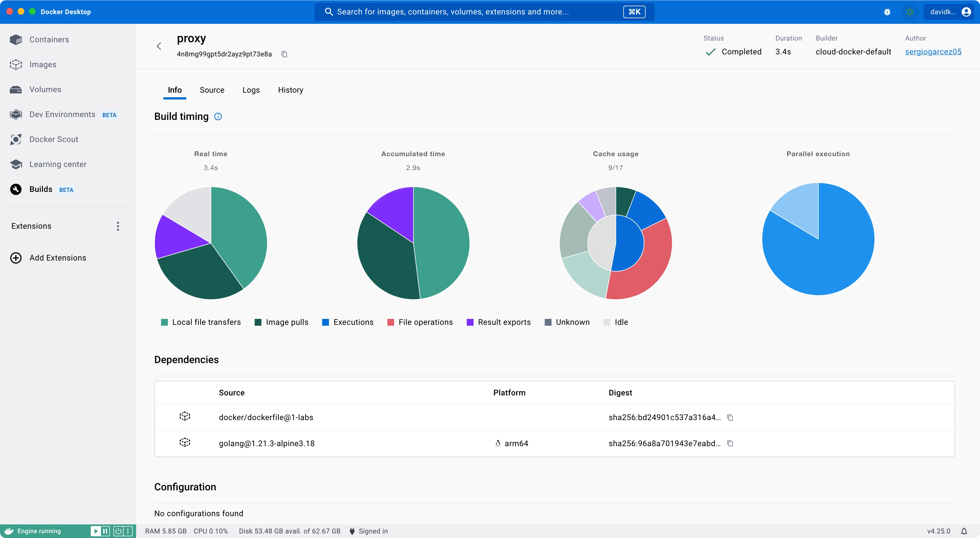Pause the Docker engine

tap(105, 531)
